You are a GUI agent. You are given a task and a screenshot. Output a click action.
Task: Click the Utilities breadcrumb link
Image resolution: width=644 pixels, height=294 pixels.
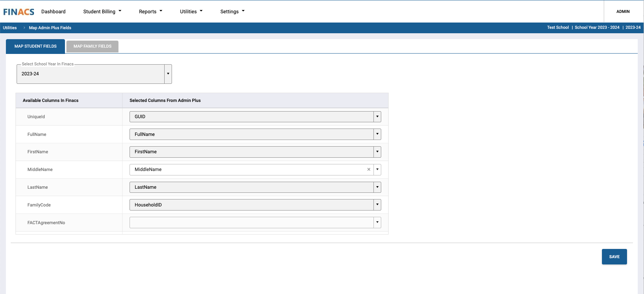click(x=10, y=28)
